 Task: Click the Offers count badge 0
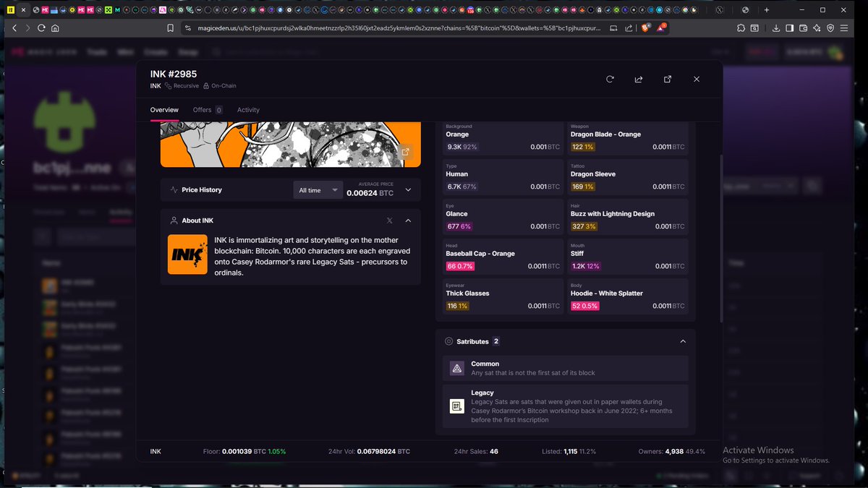(x=218, y=110)
